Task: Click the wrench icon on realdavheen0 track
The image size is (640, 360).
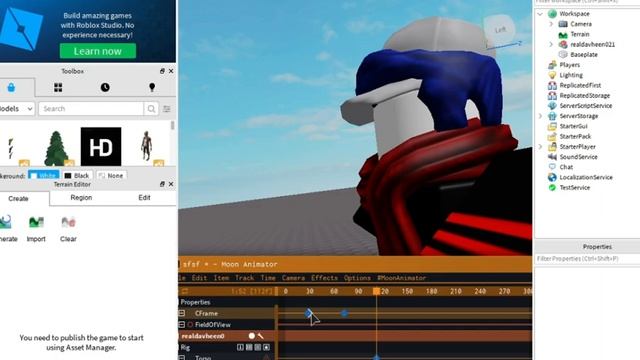Action: (260, 336)
